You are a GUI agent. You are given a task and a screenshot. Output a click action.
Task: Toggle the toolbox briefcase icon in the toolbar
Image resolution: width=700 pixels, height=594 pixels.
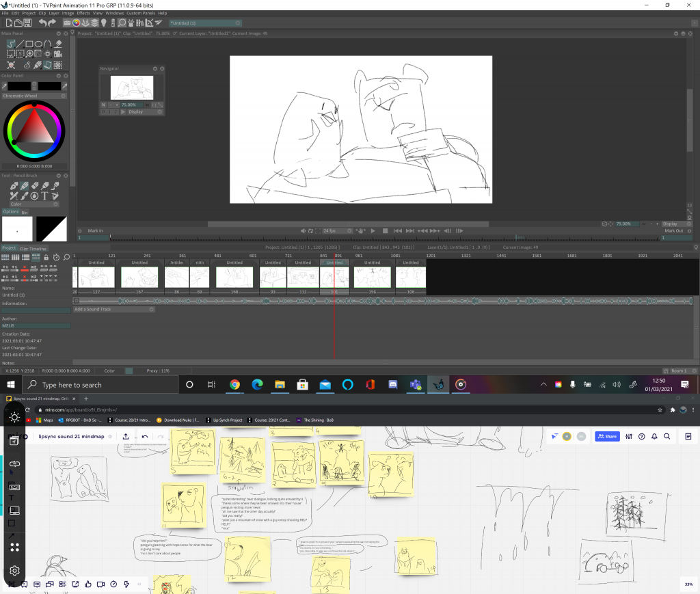pos(67,23)
